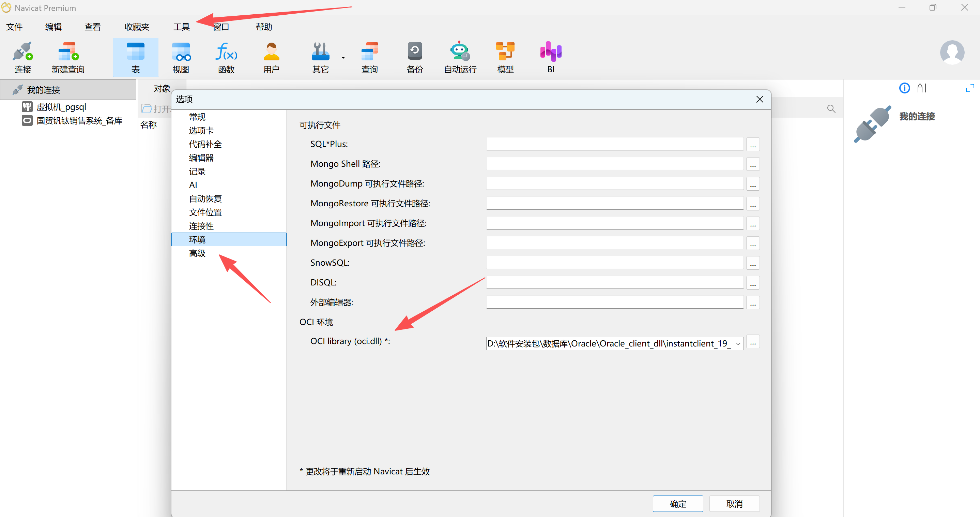The image size is (980, 517).
Task: Click the 连接 connection toolbar icon
Action: click(x=22, y=58)
